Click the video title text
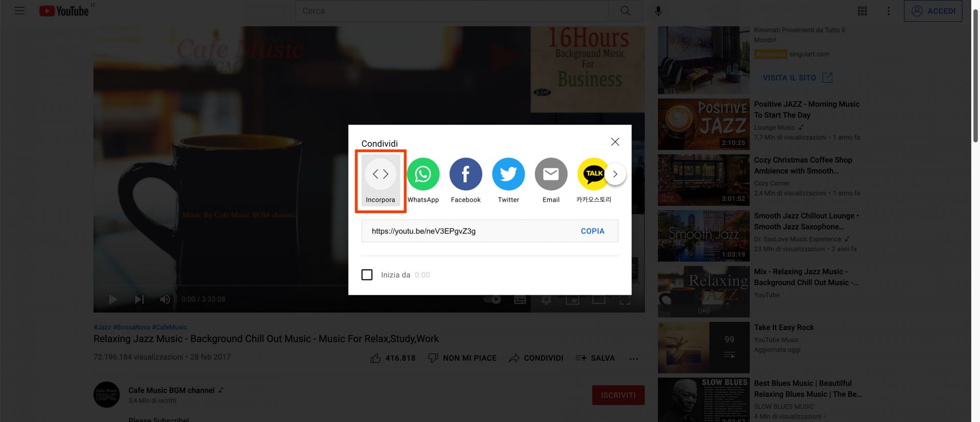Image resolution: width=980 pixels, height=422 pixels. [x=266, y=339]
